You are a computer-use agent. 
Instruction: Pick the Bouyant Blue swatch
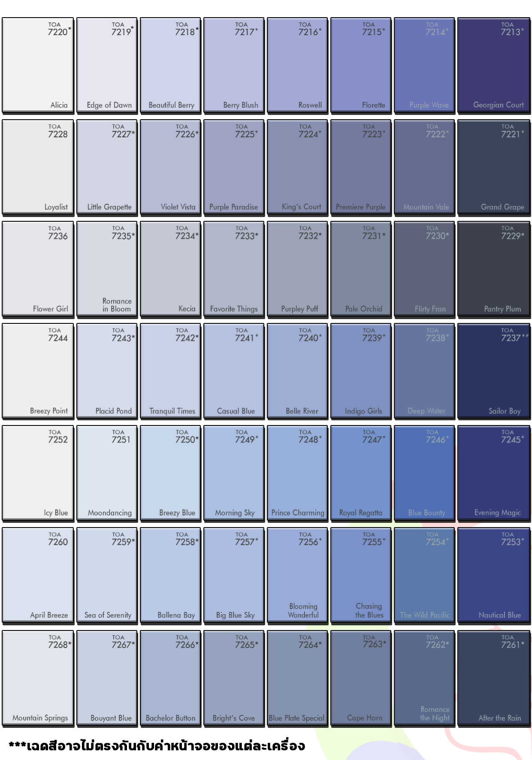tap(107, 678)
